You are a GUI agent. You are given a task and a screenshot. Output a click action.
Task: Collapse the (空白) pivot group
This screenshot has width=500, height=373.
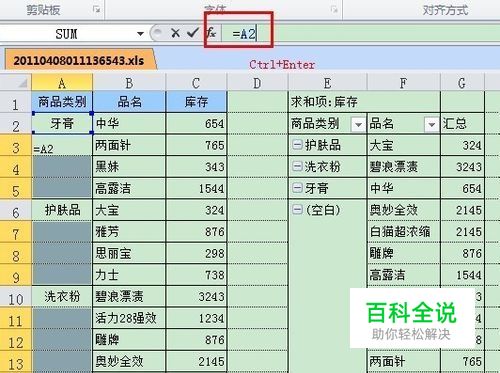point(297,209)
